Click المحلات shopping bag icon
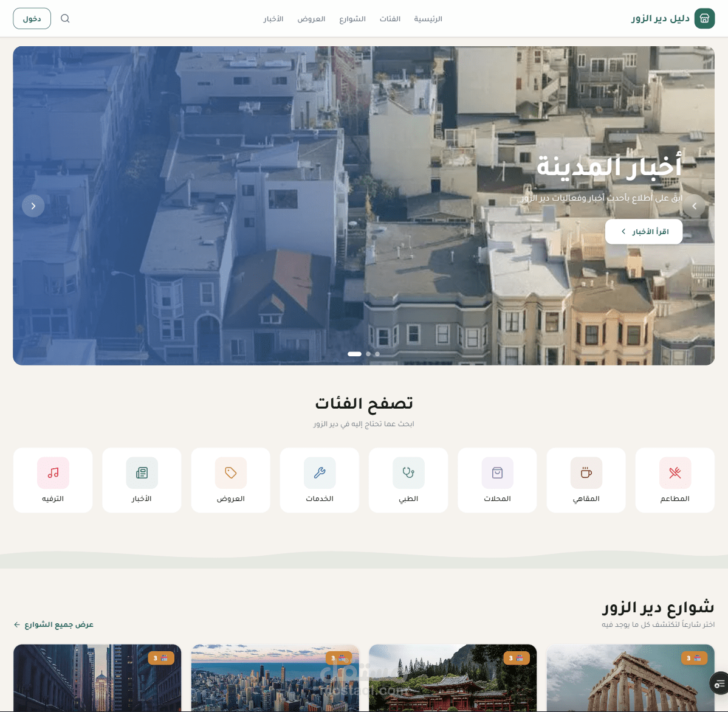Viewport: 728px width, 712px height. pyautogui.click(x=497, y=473)
